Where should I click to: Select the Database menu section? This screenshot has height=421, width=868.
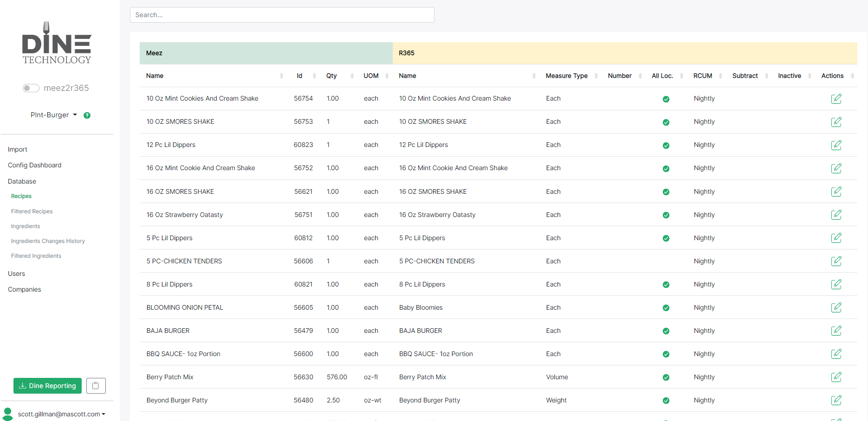(x=22, y=181)
